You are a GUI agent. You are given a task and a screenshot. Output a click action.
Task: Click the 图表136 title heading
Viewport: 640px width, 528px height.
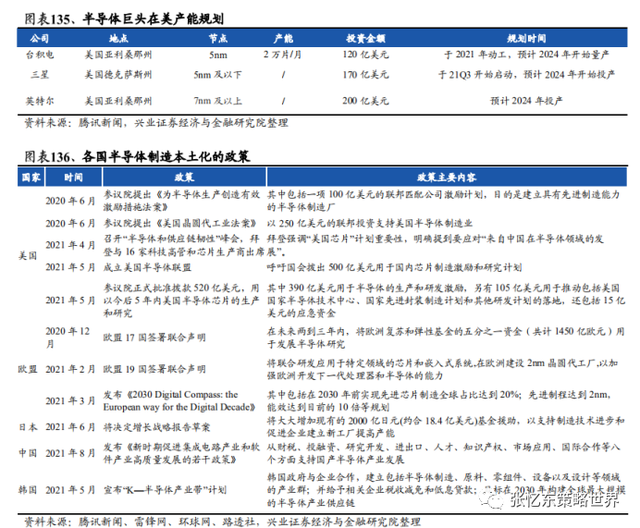pyautogui.click(x=137, y=156)
